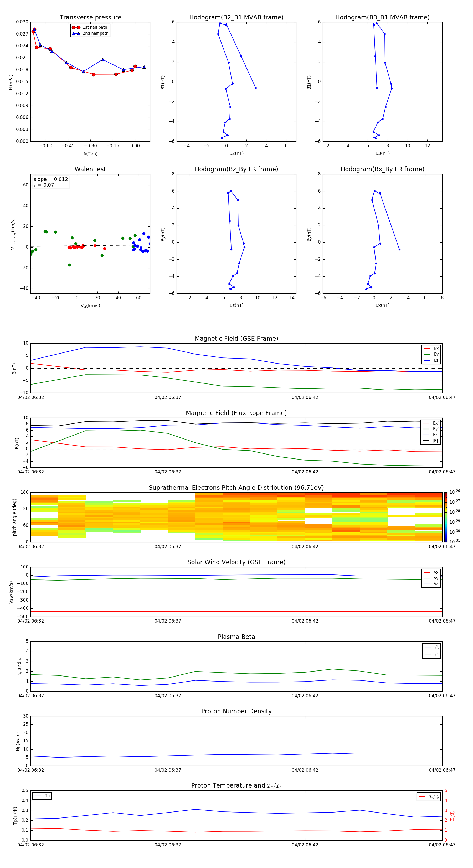Image resolution: width=473 pixels, height=868 pixels.
Task: Click 'slope = 0.012' annotation text
Action: 51,179
